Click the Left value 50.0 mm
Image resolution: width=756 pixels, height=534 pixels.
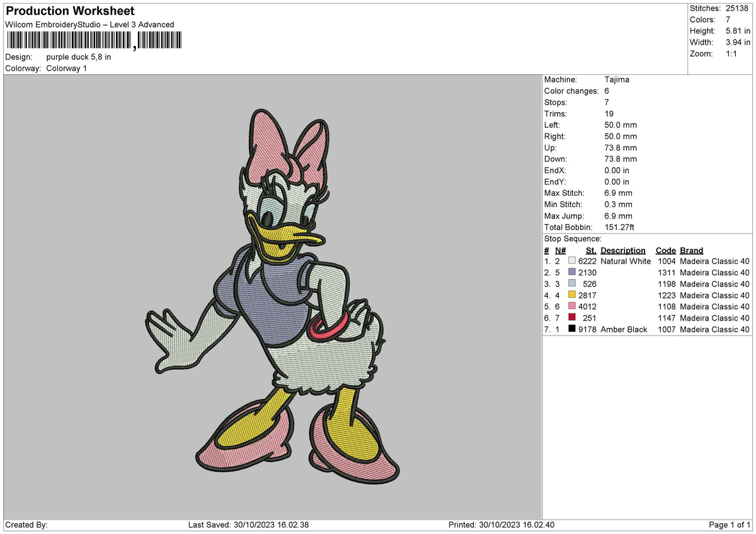[x=621, y=125]
